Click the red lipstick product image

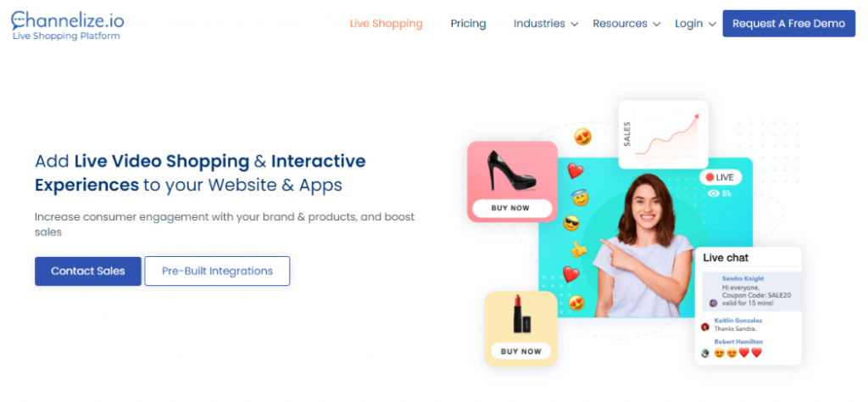[521, 314]
